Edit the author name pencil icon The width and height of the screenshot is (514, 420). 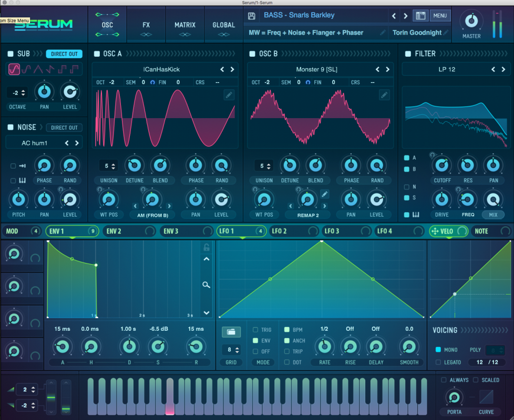[x=446, y=33]
